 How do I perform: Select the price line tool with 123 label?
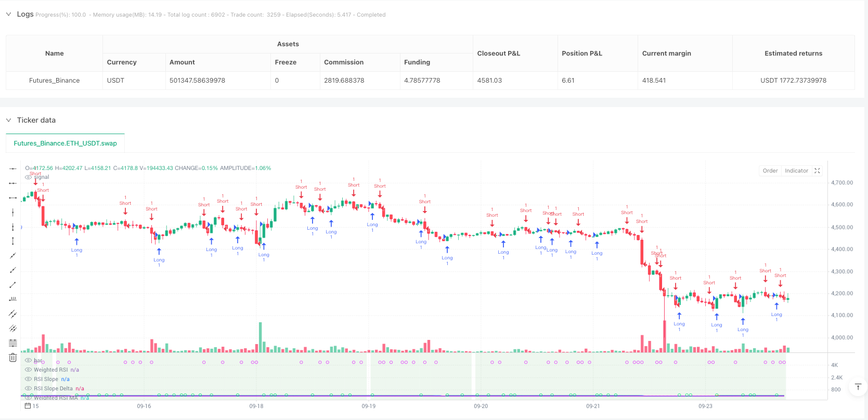tap(13, 299)
